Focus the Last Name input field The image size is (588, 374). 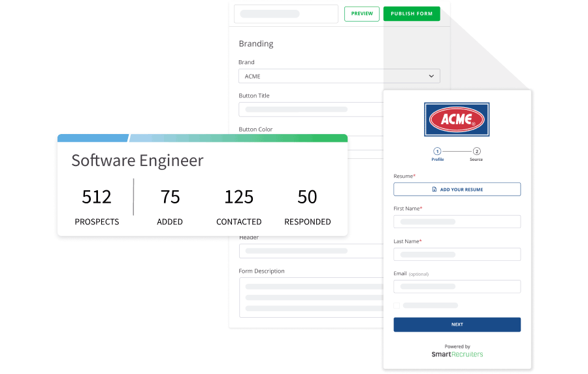point(457,254)
